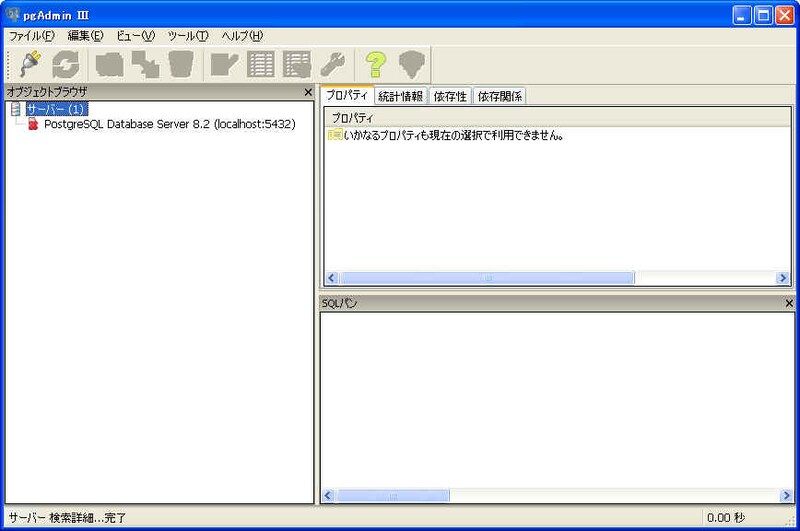Close the pgAdmin III window
This screenshot has width=800, height=531.
[x=785, y=15]
